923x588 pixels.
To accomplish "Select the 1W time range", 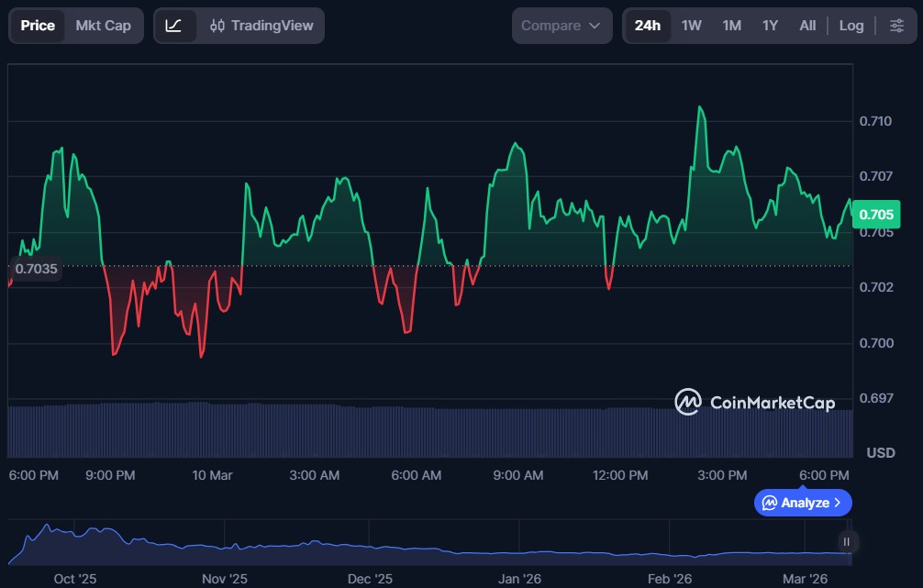I will pos(691,26).
